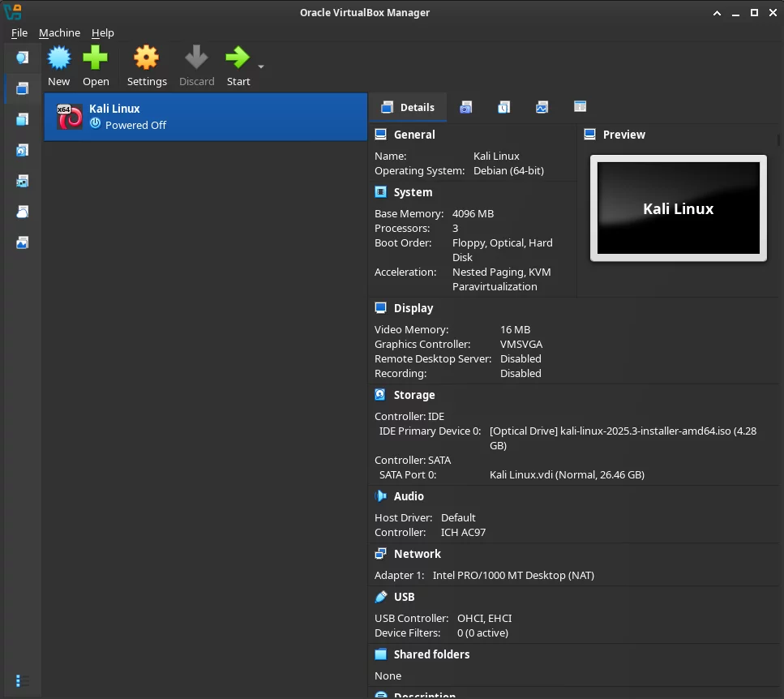Screen dimensions: 784x699
Task: Open the File menu
Action: [x=19, y=32]
